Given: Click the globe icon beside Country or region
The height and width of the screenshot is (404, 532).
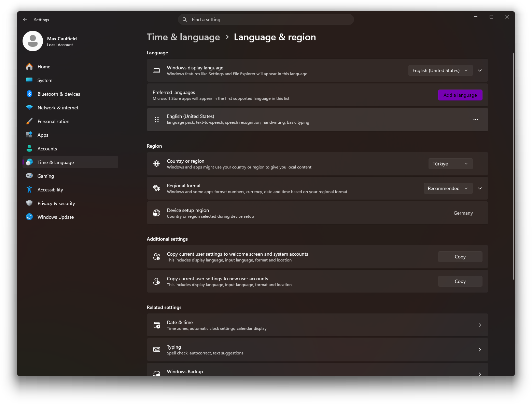Looking at the screenshot, I should [157, 164].
